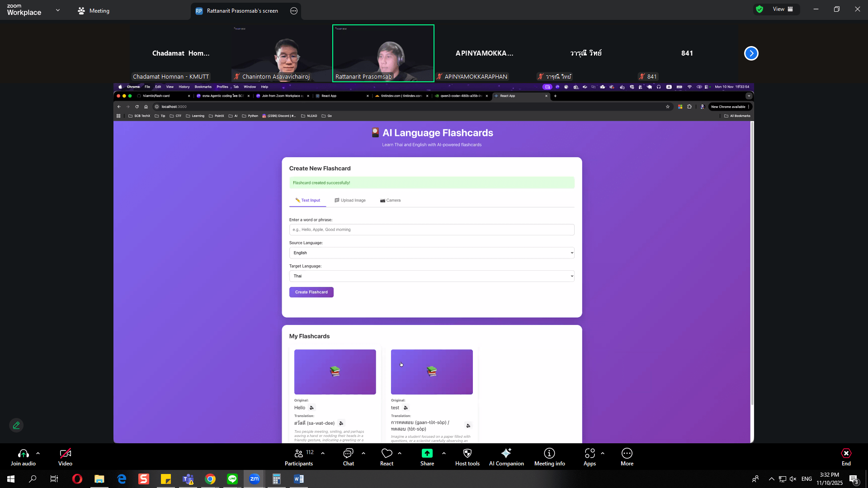
Task: Open the View menu
Action: point(783,9)
